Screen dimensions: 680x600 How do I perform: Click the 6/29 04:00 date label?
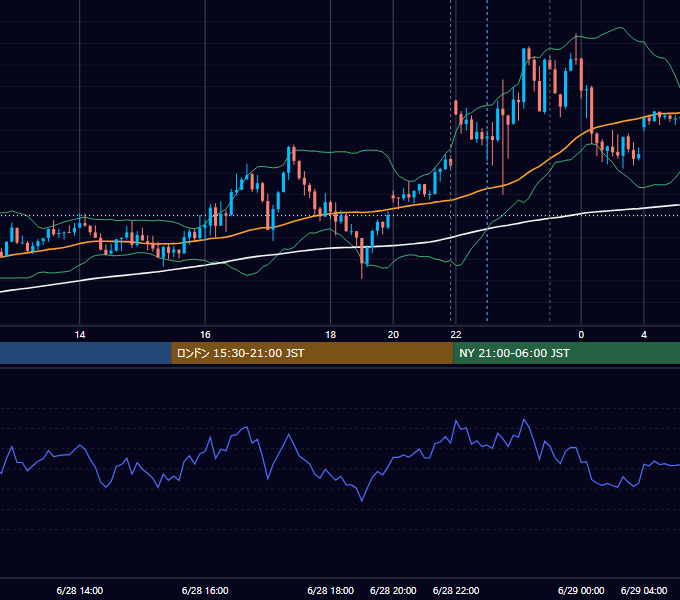coord(644,590)
